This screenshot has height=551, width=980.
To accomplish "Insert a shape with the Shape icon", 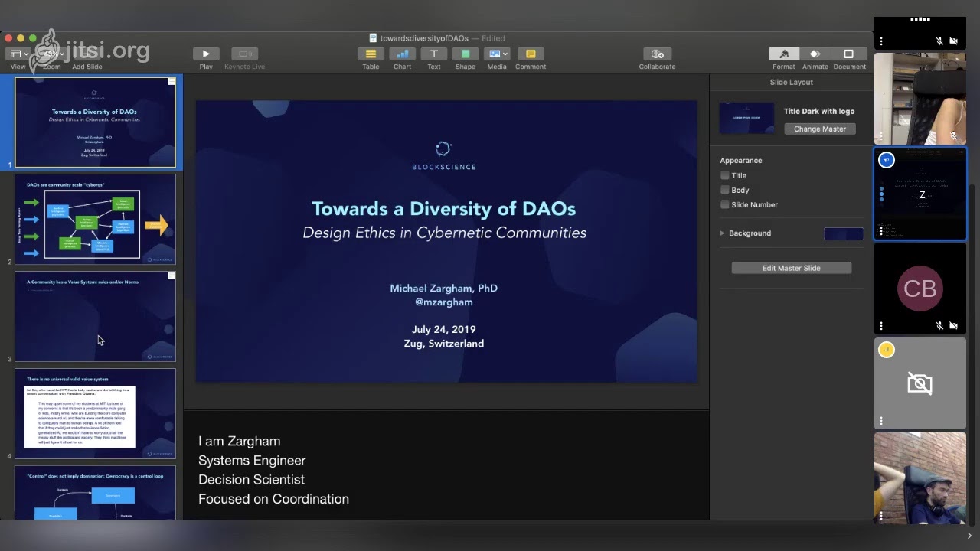I will pyautogui.click(x=465, y=54).
